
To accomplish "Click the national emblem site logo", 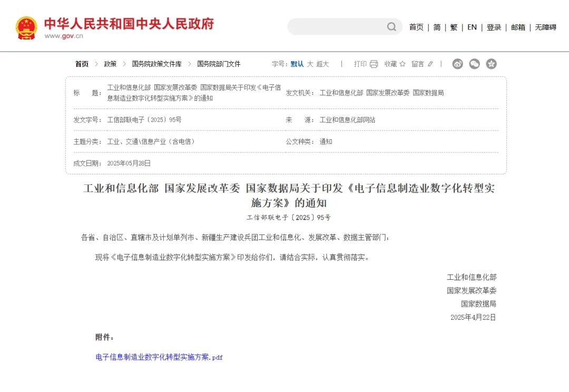I will tap(26, 26).
